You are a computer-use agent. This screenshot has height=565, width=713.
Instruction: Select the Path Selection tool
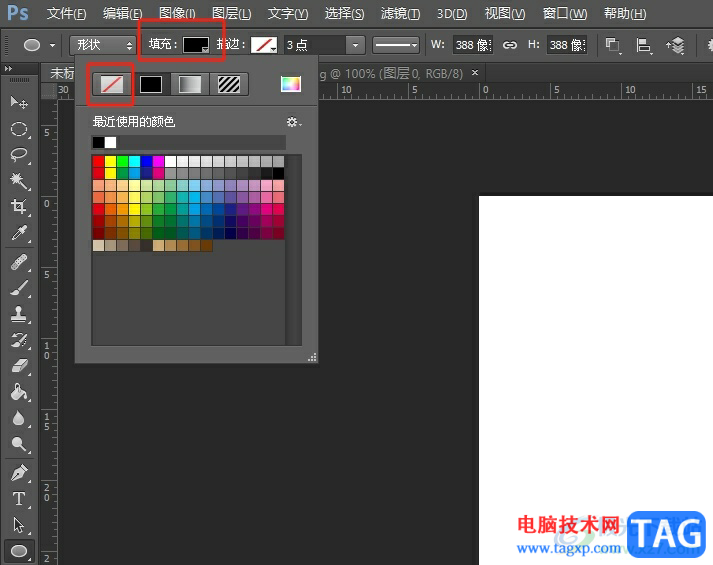[x=19, y=525]
